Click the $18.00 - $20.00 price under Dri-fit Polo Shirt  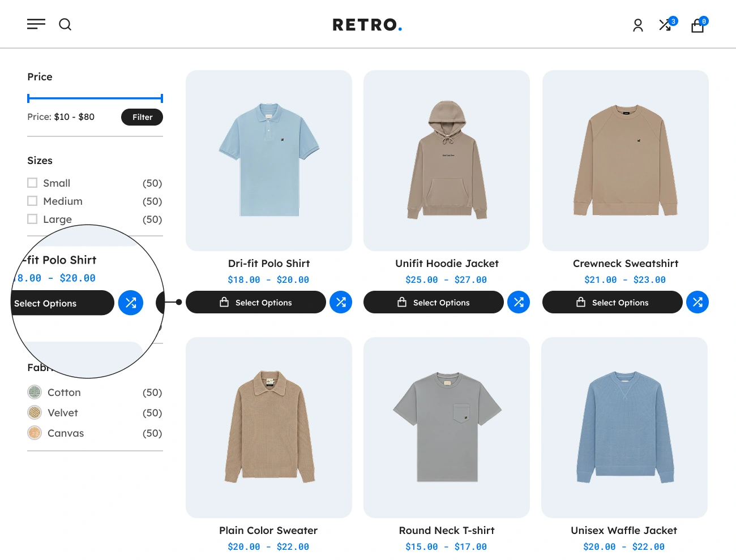tap(268, 280)
